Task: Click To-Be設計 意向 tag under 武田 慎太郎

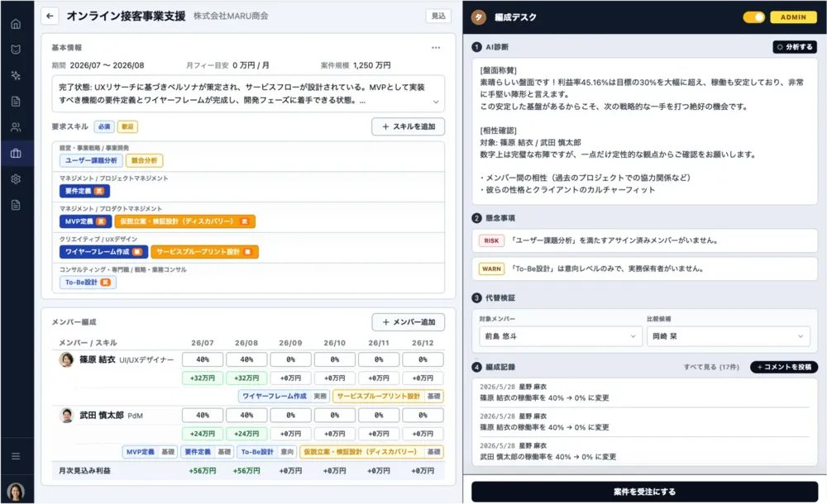Action: point(266,452)
